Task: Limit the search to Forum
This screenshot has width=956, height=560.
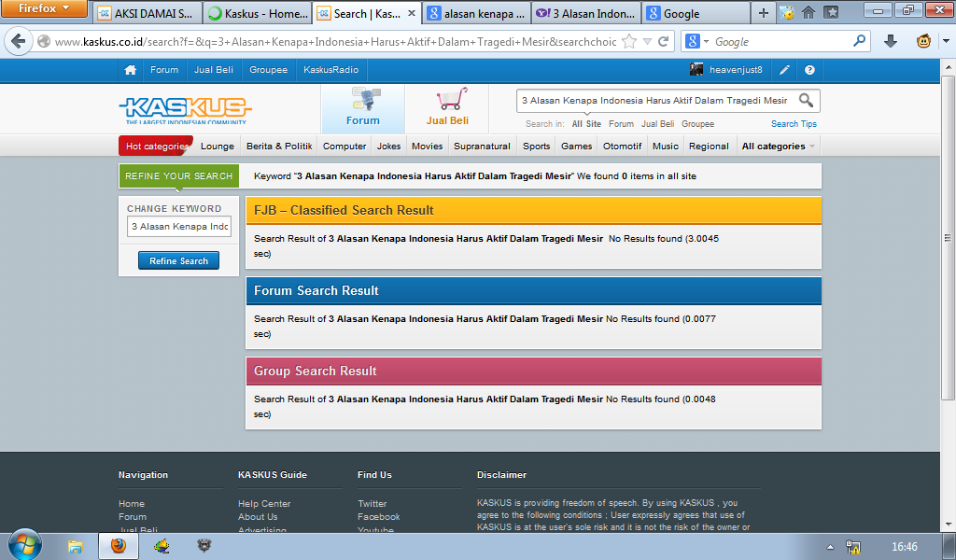Action: 621,124
